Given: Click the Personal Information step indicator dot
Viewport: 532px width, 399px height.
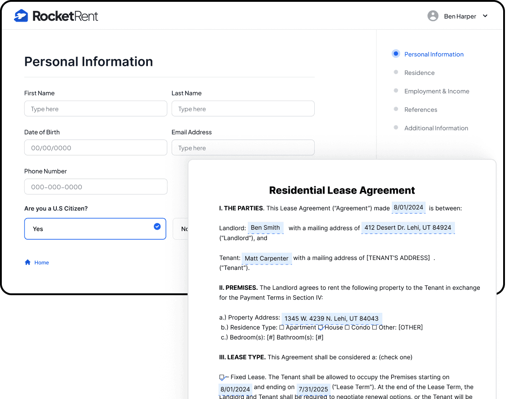Looking at the screenshot, I should (395, 53).
